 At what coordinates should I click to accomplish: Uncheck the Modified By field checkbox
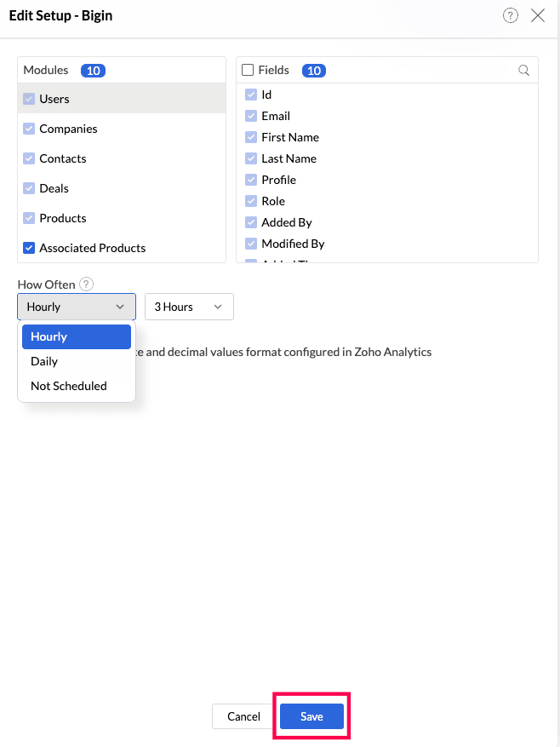(251, 244)
